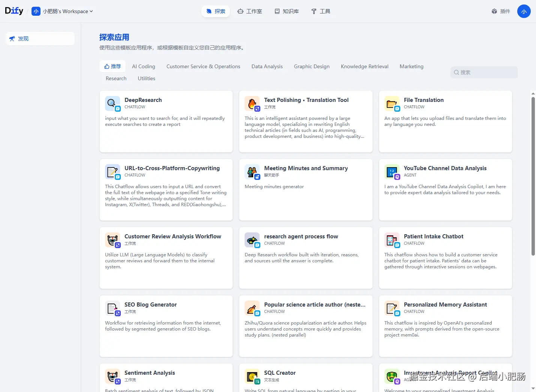Filter by Knowledge Retrieval category

[365, 66]
